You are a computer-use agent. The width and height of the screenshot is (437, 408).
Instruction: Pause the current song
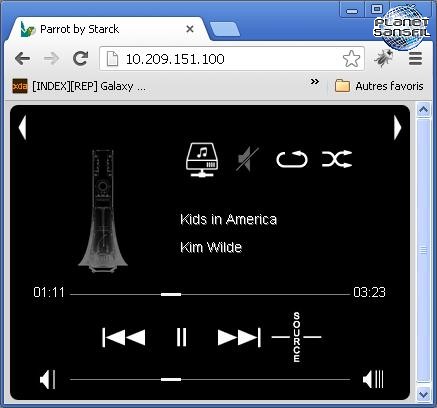pos(181,337)
